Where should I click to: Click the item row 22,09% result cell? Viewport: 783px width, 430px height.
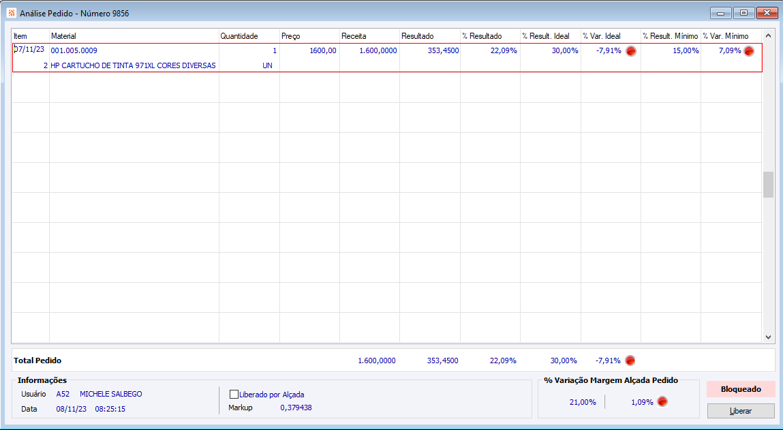[505, 50]
